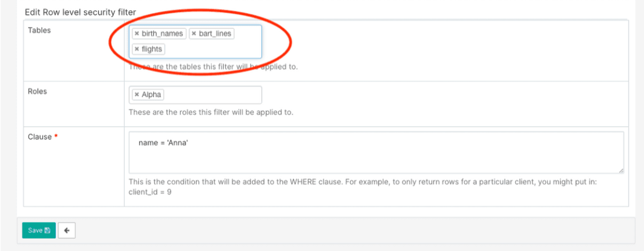The width and height of the screenshot is (644, 251).
Task: Select the Alpha role tag label
Action: [151, 95]
